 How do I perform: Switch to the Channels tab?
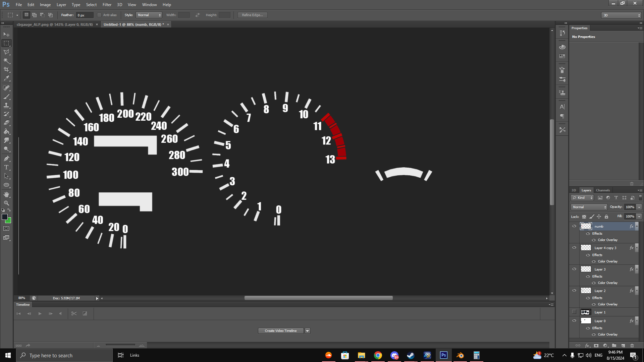tap(603, 190)
